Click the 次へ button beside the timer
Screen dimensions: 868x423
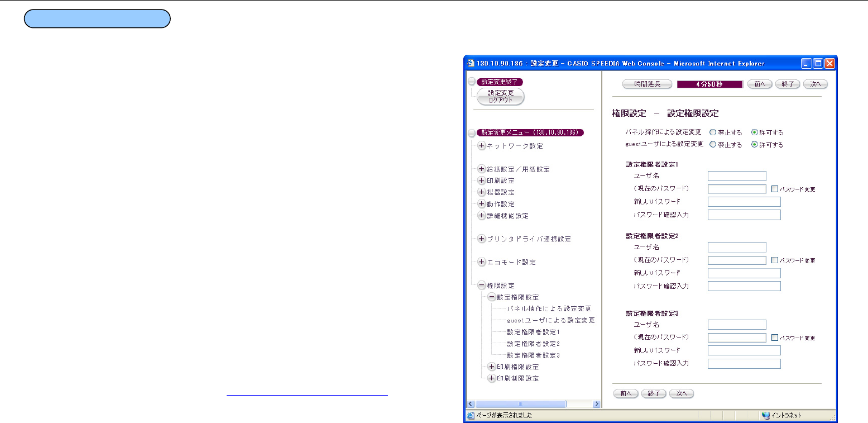click(x=816, y=84)
